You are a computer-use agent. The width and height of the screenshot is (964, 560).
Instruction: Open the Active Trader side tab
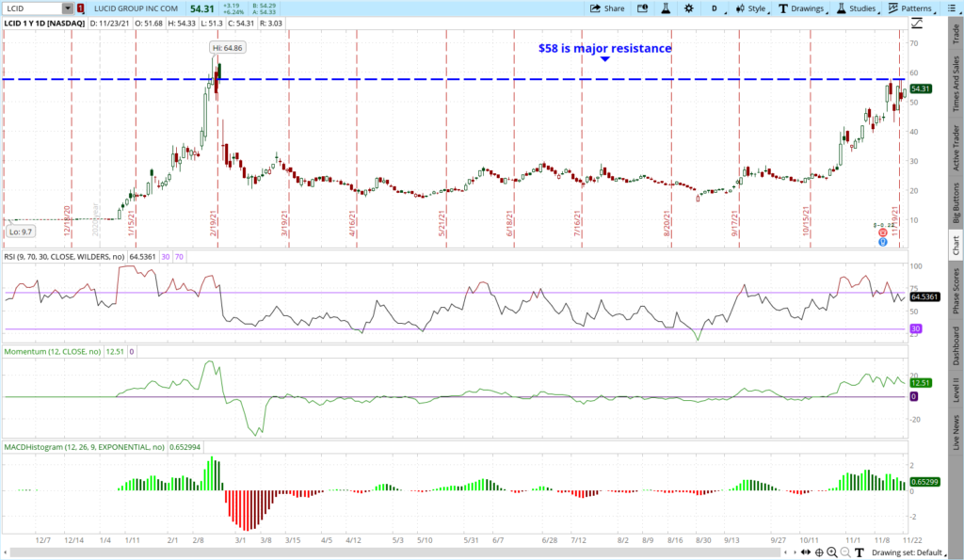pos(956,148)
